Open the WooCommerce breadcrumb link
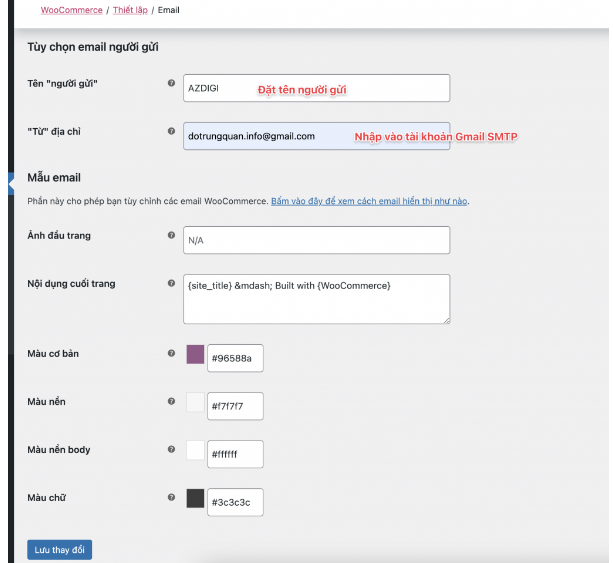 pyautogui.click(x=71, y=10)
